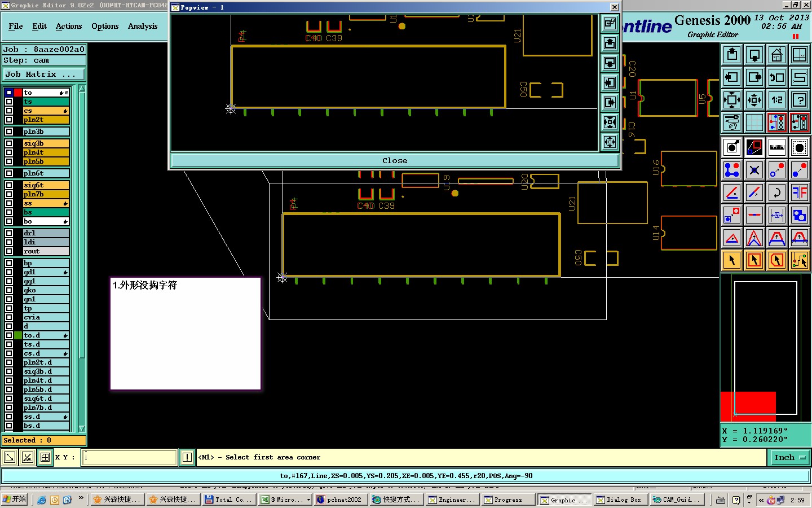The width and height of the screenshot is (812, 508).
Task: Click the previous view icon
Action: tap(777, 77)
